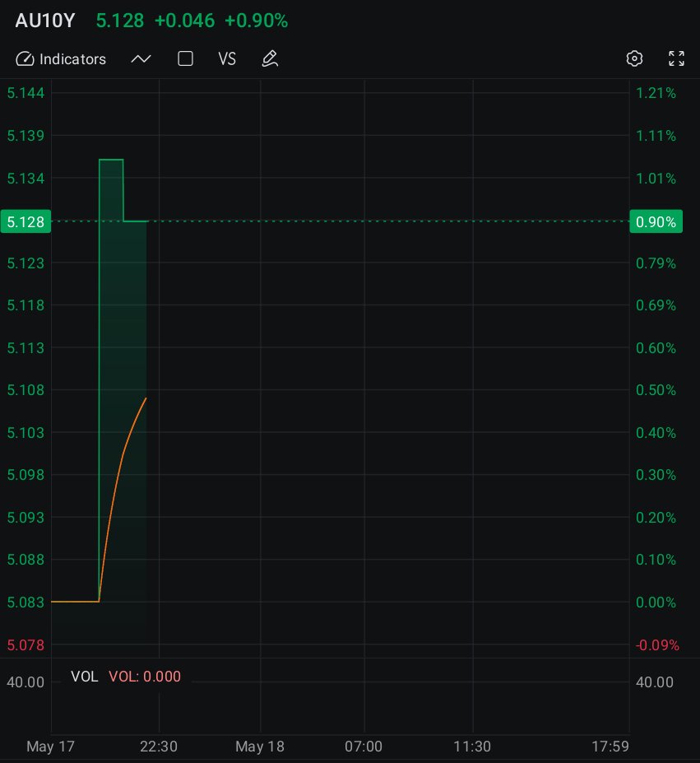Click the 5.083 axis label
Screen dimensions: 700x763
(x=25, y=602)
